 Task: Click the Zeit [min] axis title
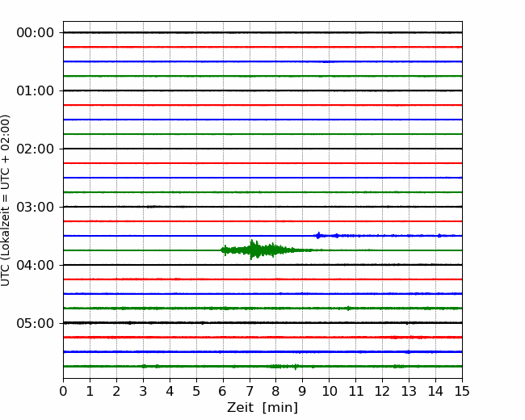[262, 408]
